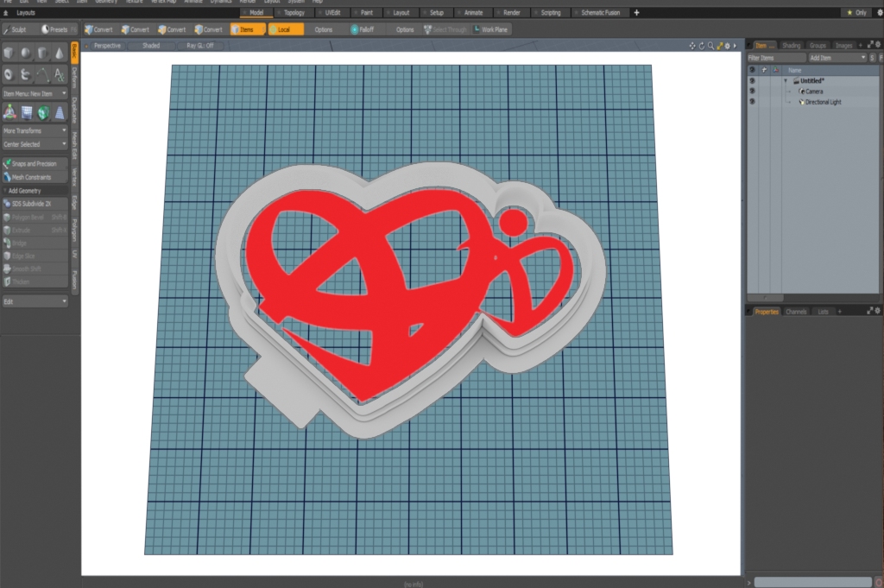
Task: Activate the Transform tool icon
Action: 9,112
